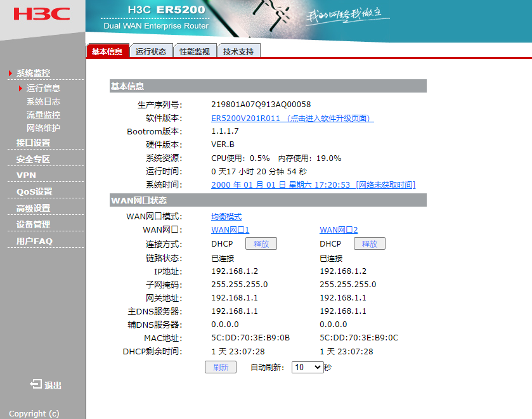Screen dimensions: 532x419
Task: Open the WAN网口2 link
Action: pos(339,229)
